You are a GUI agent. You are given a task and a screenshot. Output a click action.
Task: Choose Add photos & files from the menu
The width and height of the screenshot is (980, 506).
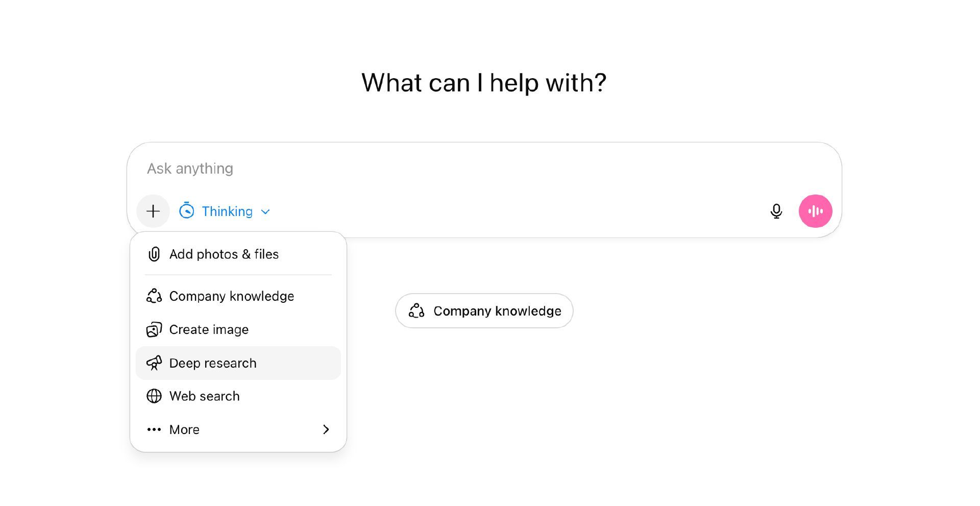tap(224, 254)
